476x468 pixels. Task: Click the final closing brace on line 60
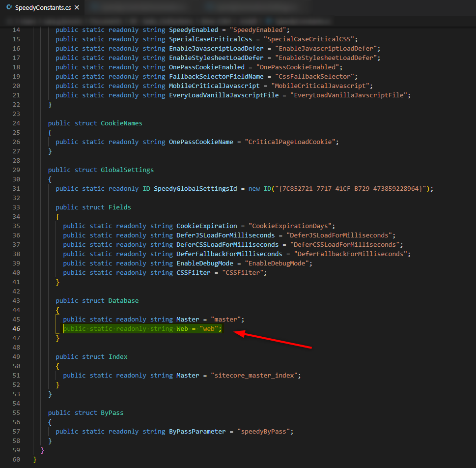(34, 459)
